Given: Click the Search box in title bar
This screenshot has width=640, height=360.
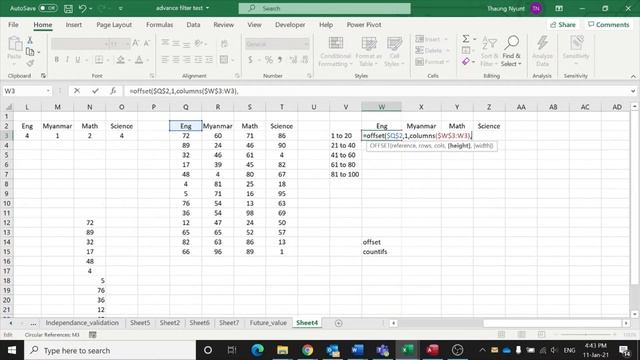Looking at the screenshot, I should click(x=324, y=8).
